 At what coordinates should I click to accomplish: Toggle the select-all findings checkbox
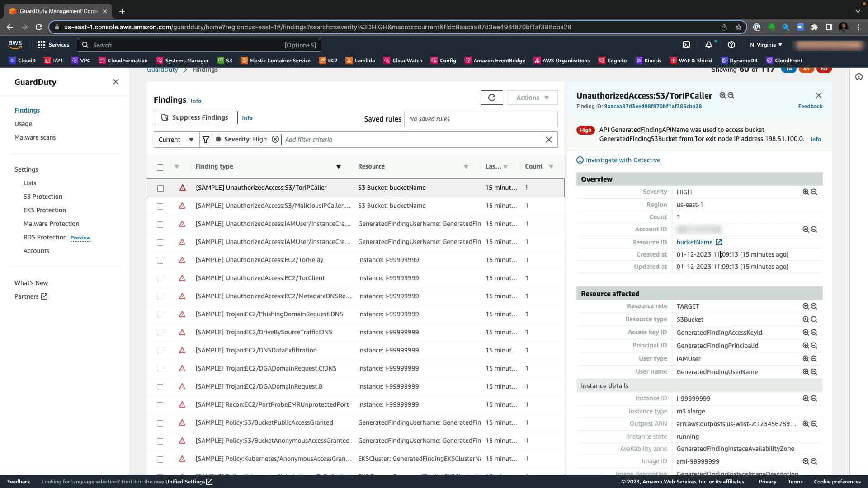[160, 167]
